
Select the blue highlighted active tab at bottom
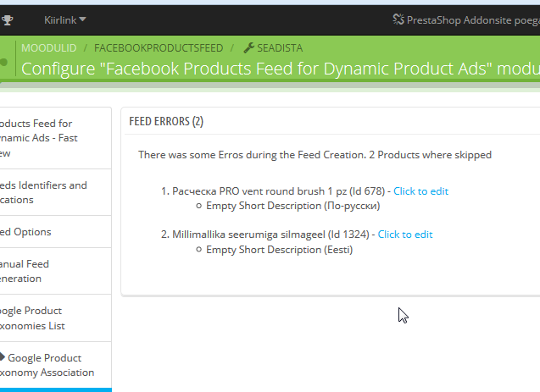click(55, 389)
